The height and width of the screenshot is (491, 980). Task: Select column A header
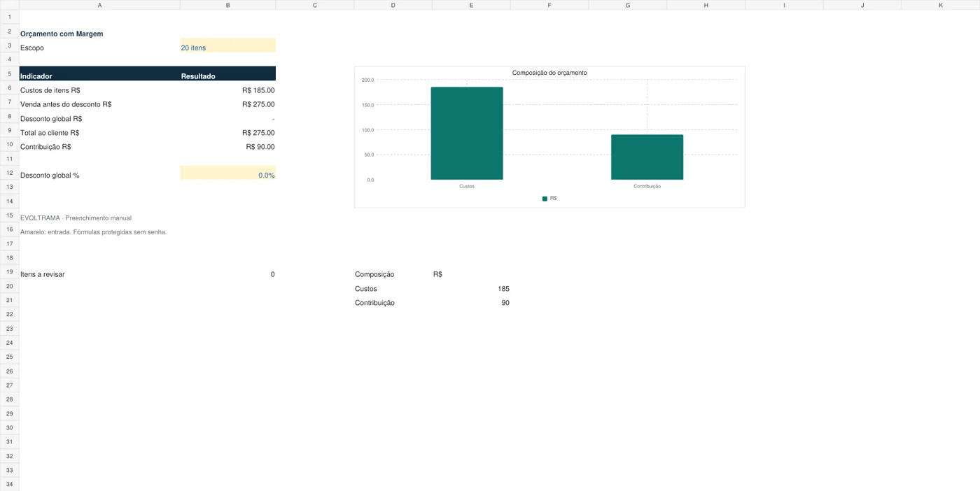[x=99, y=5]
